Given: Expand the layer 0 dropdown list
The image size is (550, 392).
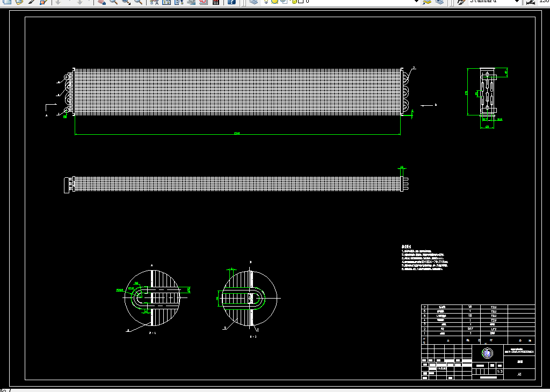Looking at the screenshot, I should click(416, 2).
